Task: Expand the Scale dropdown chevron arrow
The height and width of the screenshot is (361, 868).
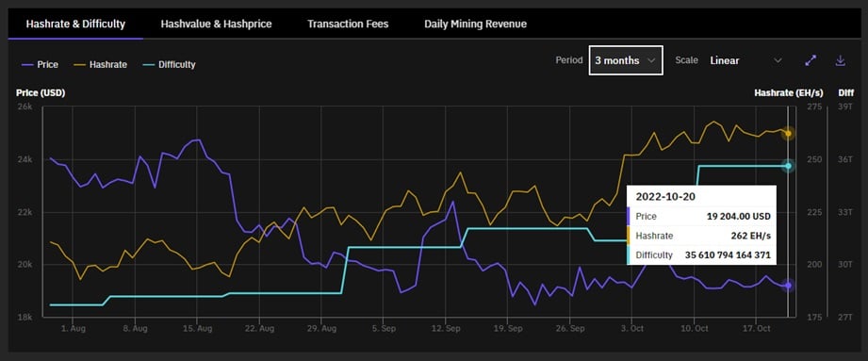Action: 778,60
